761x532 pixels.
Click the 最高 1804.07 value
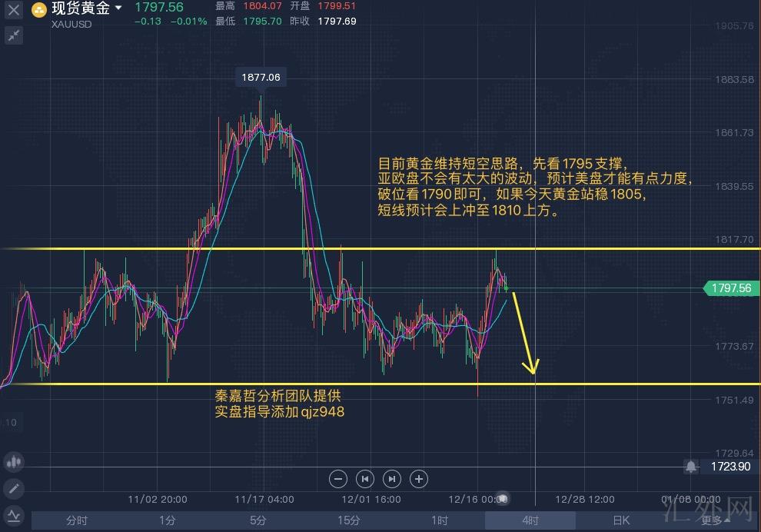tap(263, 6)
